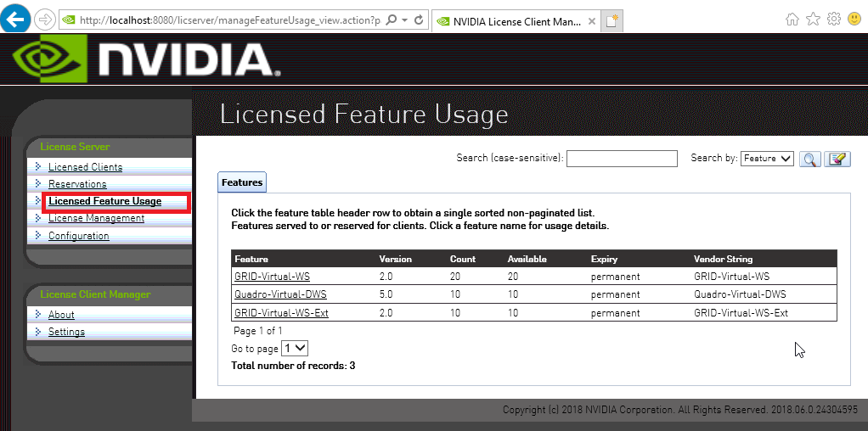Click the magnifier search icon button

pos(809,159)
